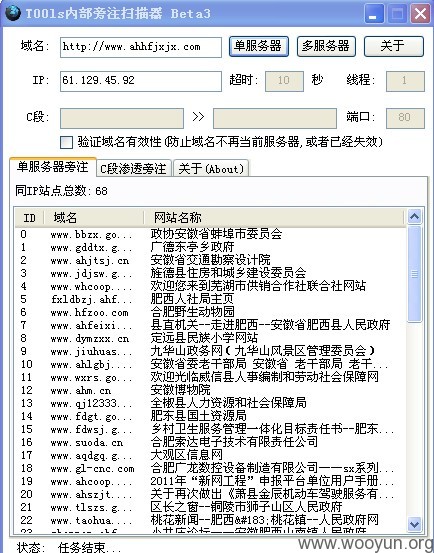Sort by the 网站名称 column header

pyautogui.click(x=274, y=218)
